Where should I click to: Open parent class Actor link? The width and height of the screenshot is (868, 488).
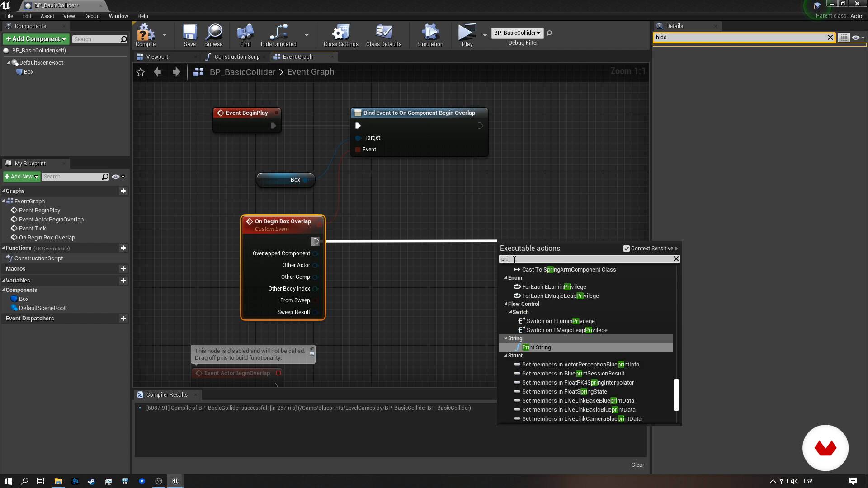point(857,16)
